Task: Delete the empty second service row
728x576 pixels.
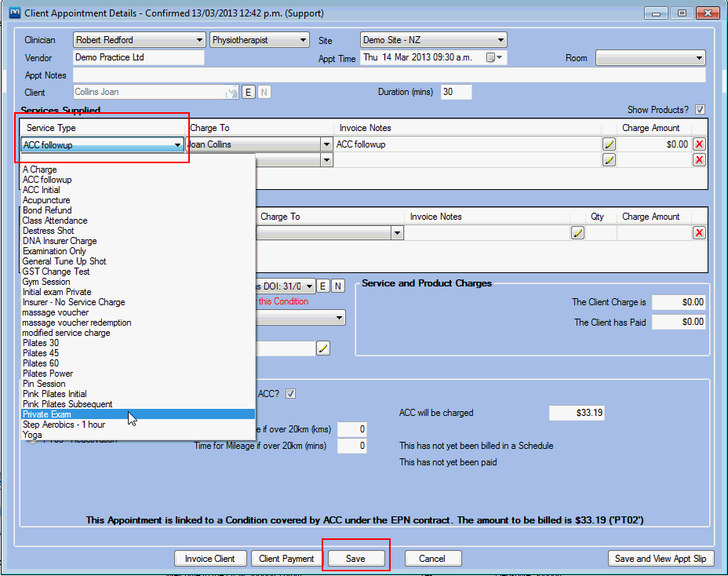Action: (x=699, y=160)
